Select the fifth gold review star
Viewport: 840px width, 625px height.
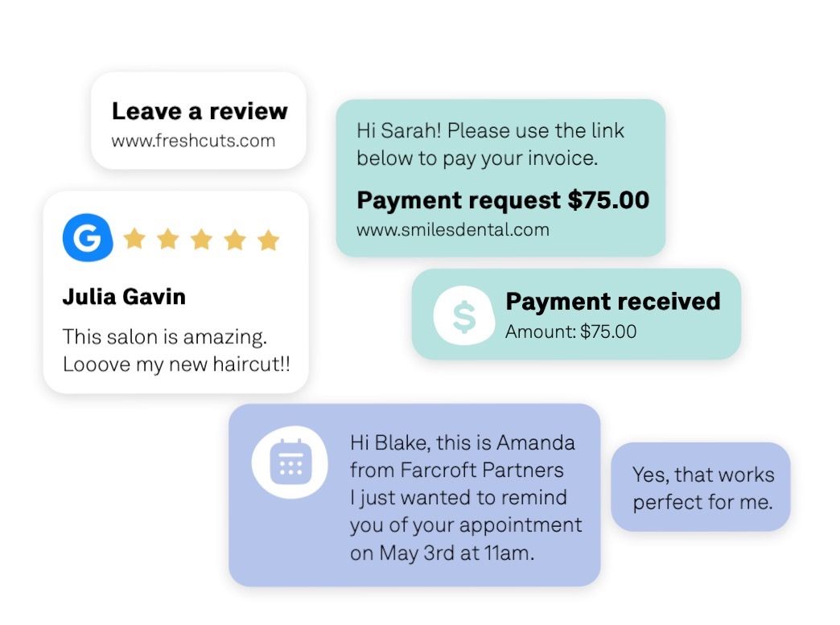[269, 239]
